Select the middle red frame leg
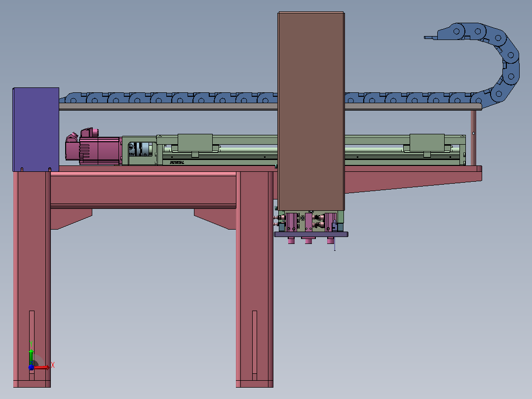Image resolution: width=532 pixels, height=399 pixels. [x=255, y=279]
